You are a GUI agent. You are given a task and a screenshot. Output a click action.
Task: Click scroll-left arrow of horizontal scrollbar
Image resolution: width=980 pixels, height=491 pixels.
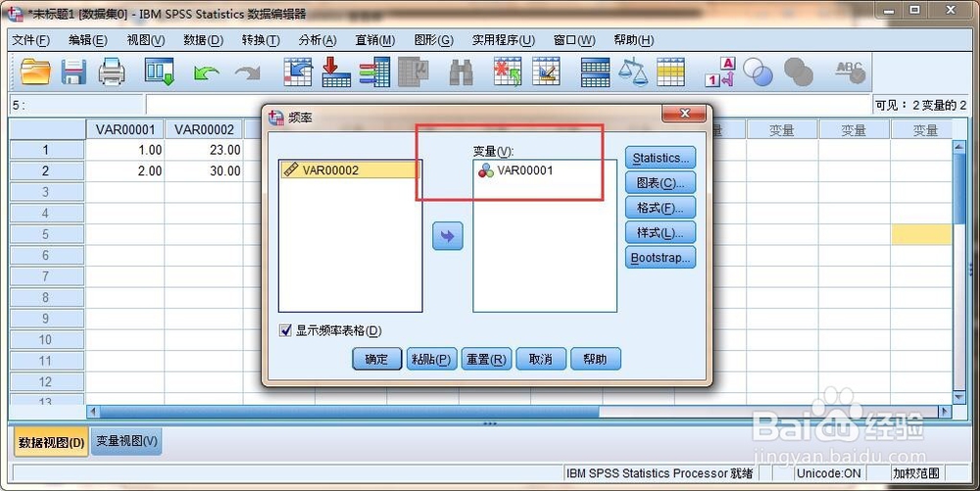94,412
